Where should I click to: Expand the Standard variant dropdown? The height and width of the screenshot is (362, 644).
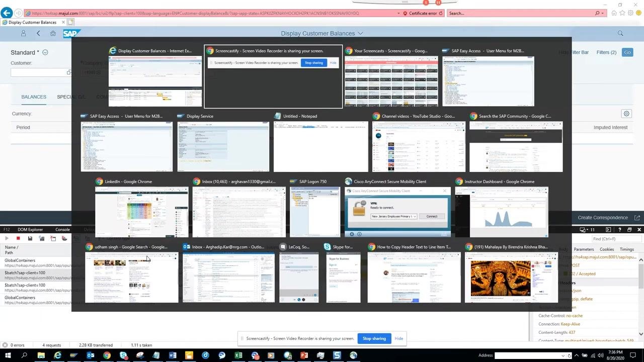point(45,52)
